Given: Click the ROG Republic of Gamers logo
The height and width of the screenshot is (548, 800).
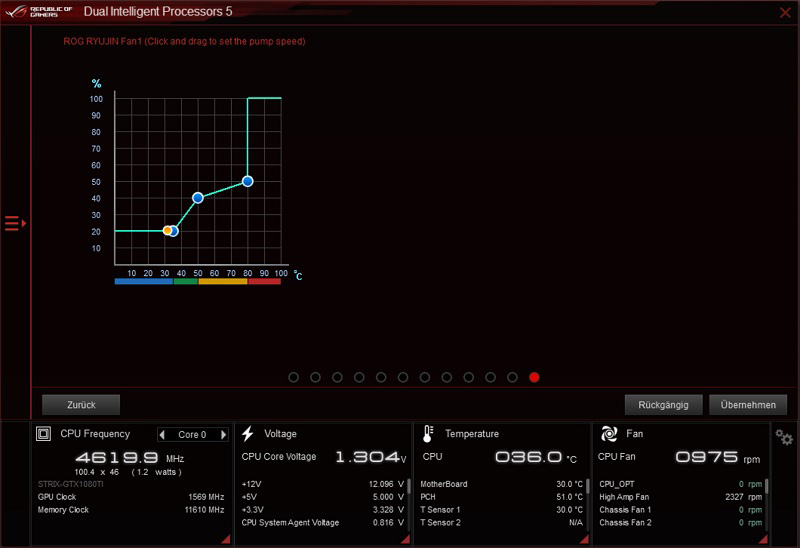Looking at the screenshot, I should click(x=39, y=11).
